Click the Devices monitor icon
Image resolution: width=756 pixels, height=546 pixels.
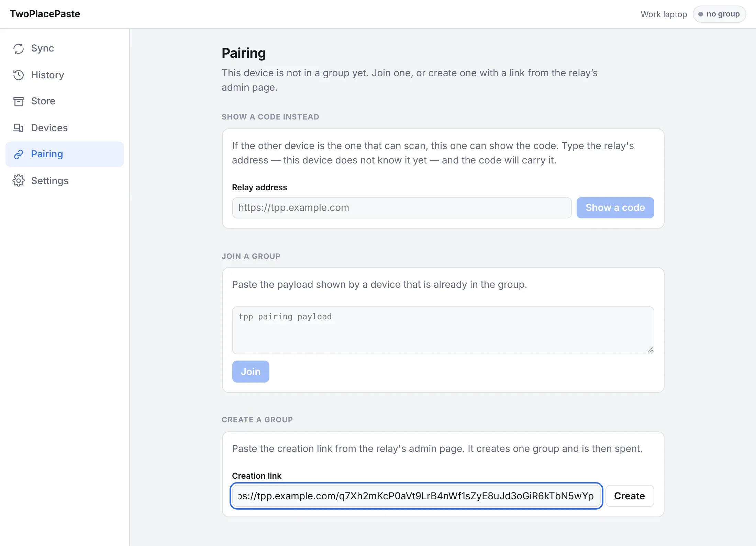tap(19, 128)
